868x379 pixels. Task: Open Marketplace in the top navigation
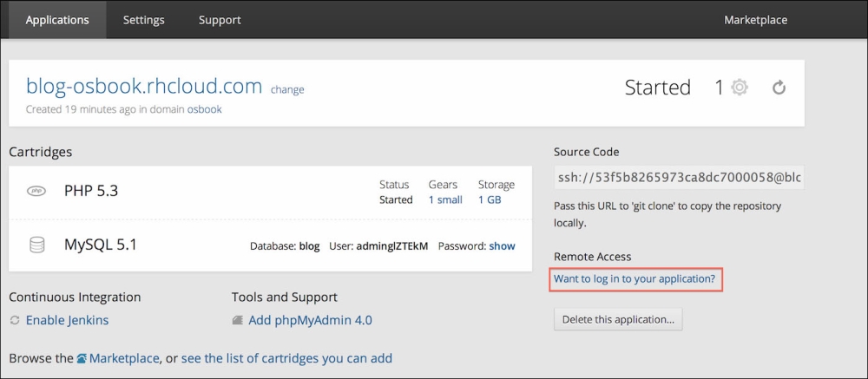(755, 19)
